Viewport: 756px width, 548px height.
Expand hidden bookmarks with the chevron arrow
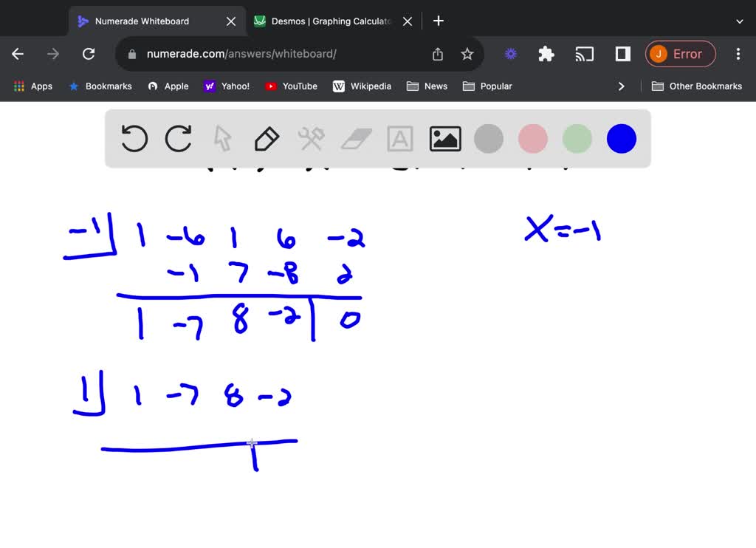(622, 86)
